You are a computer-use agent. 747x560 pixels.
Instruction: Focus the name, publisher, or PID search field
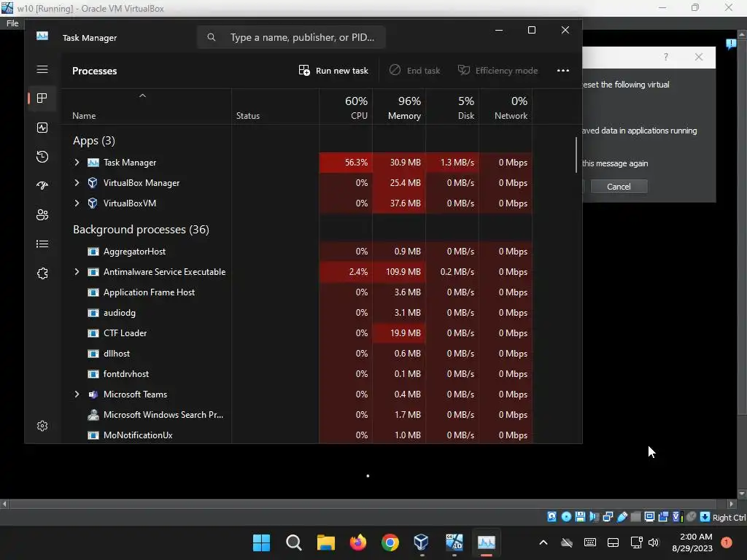(x=291, y=37)
